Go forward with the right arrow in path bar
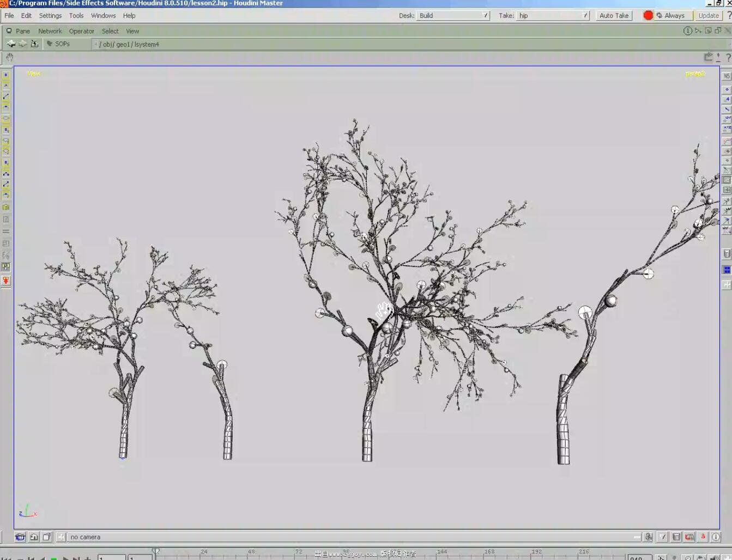The image size is (732, 560). pos(23,44)
